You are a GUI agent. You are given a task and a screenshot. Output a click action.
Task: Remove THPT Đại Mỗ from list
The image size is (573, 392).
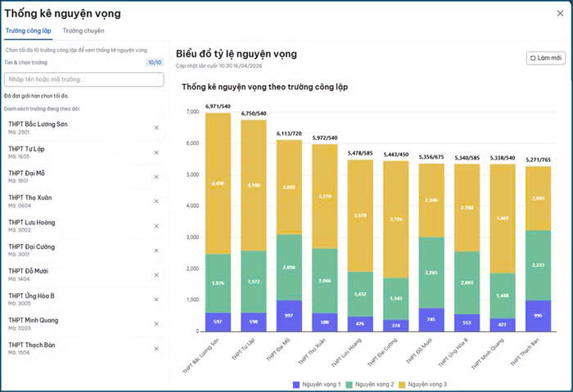point(156,177)
